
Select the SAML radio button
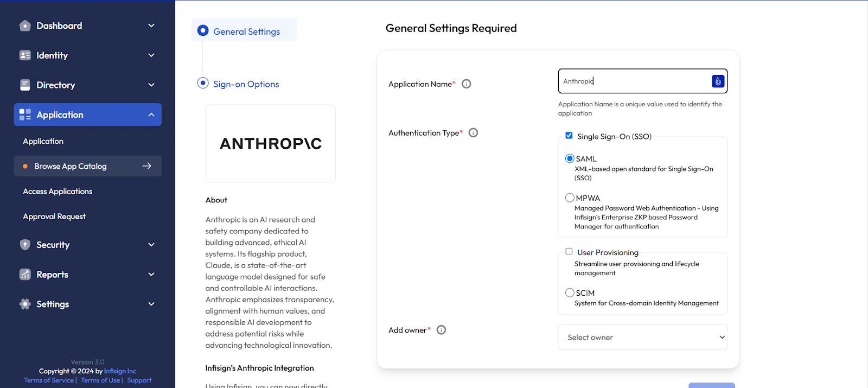(x=570, y=158)
